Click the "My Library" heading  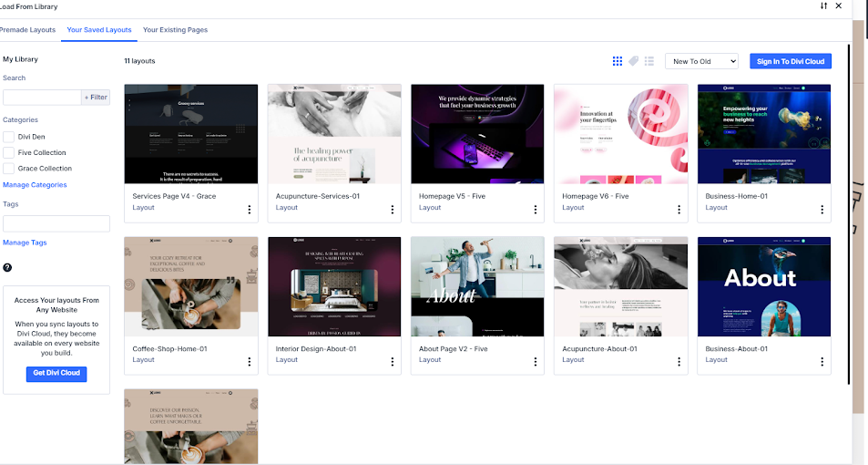[x=20, y=59]
